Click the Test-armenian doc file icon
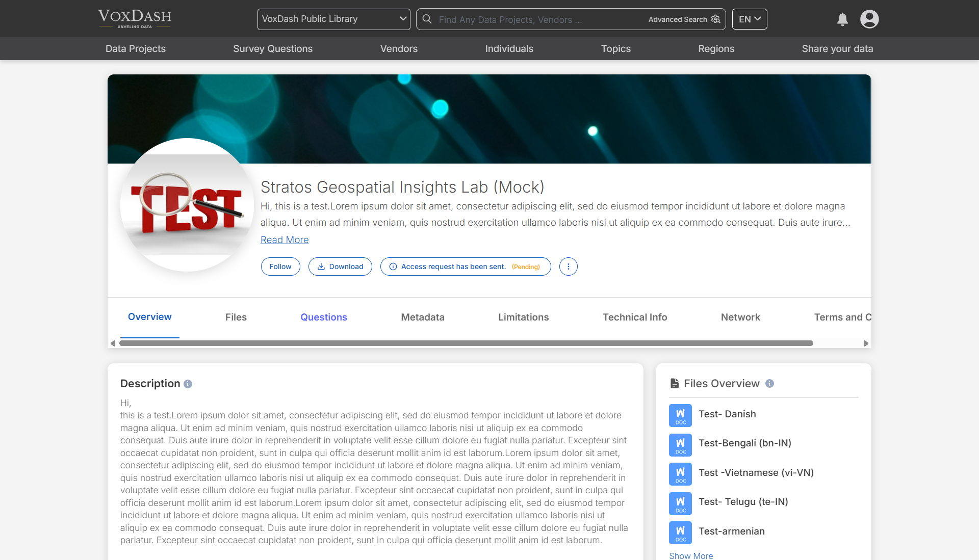979x560 pixels. tap(680, 532)
